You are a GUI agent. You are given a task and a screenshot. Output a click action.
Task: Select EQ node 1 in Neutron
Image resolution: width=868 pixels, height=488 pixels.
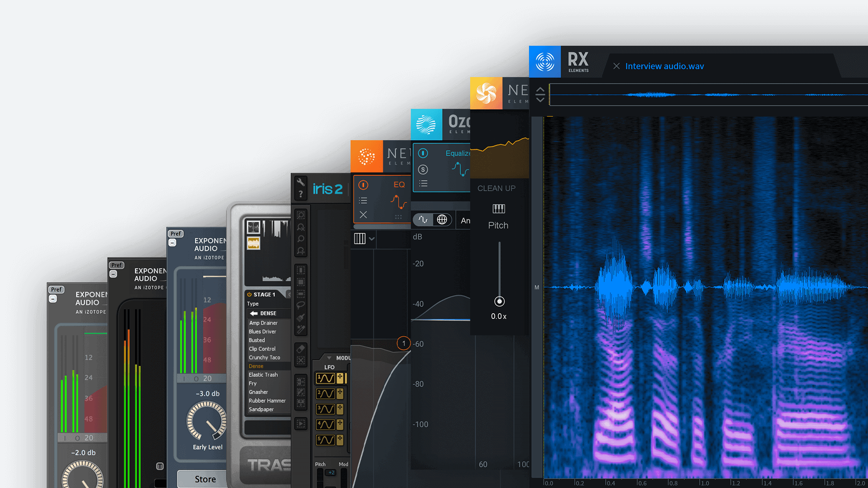pyautogui.click(x=404, y=343)
